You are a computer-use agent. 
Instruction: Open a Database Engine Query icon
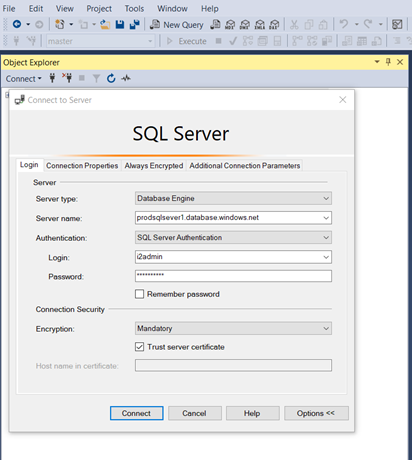pyautogui.click(x=215, y=24)
